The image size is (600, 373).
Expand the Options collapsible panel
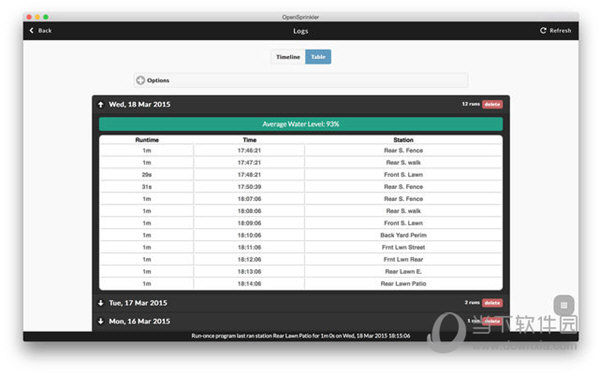301,80
